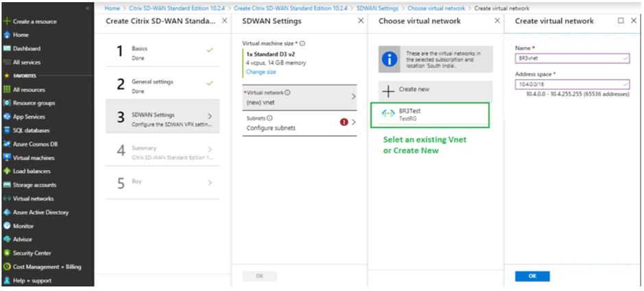Open Virtual networks sidebar icon
Image resolution: width=644 pixels, height=291 pixels.
click(x=6, y=198)
